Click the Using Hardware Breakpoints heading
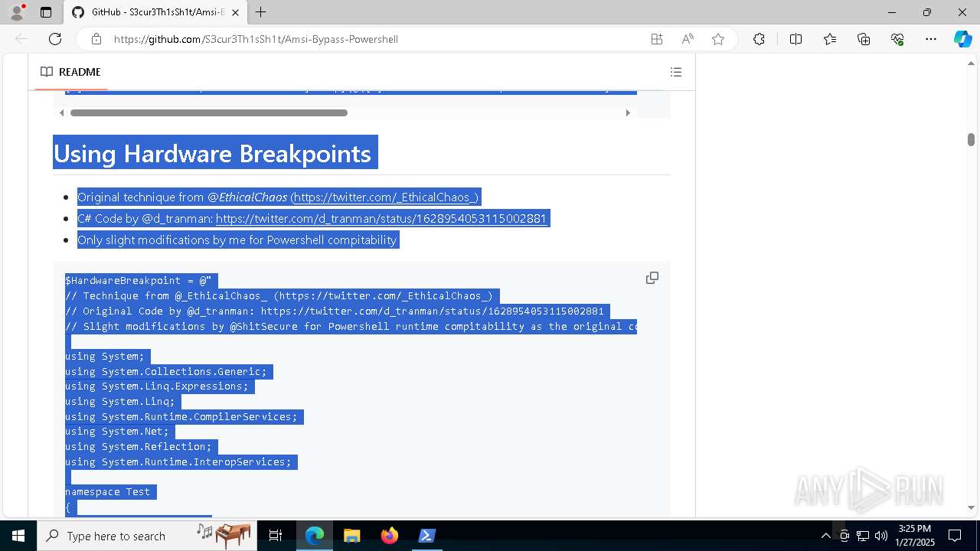The image size is (980, 551). click(x=212, y=153)
